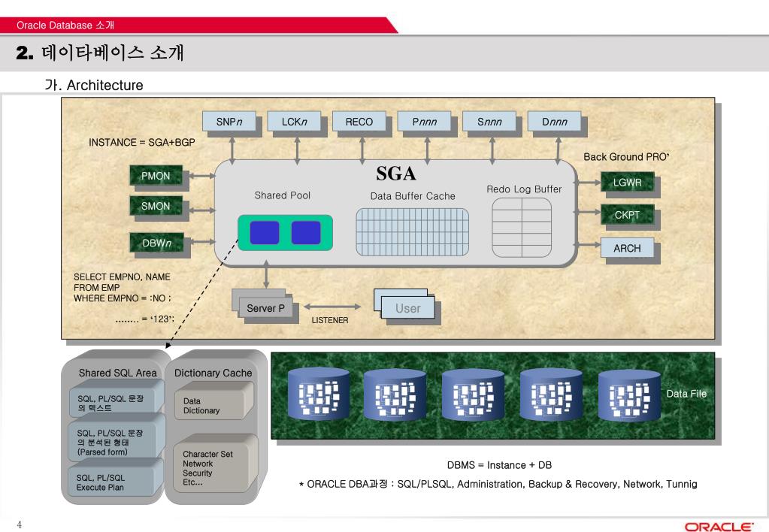769x532 pixels.
Task: Click the Pnnn process box
Action: (424, 122)
